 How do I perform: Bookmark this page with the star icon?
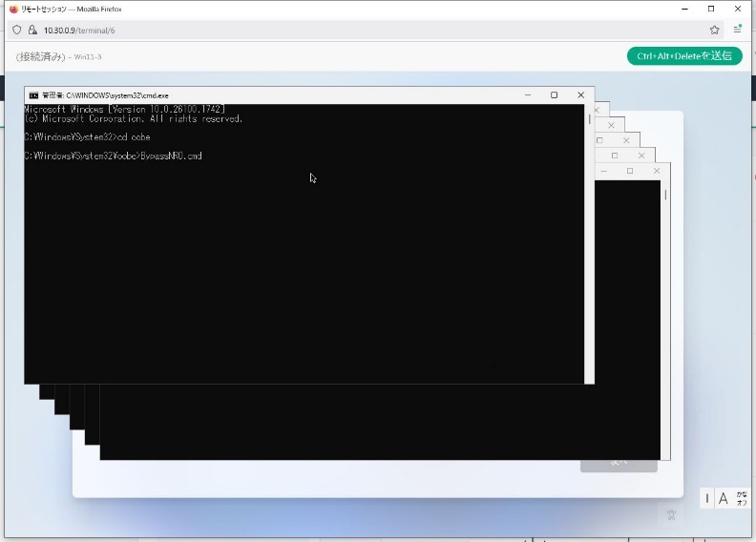pos(715,30)
